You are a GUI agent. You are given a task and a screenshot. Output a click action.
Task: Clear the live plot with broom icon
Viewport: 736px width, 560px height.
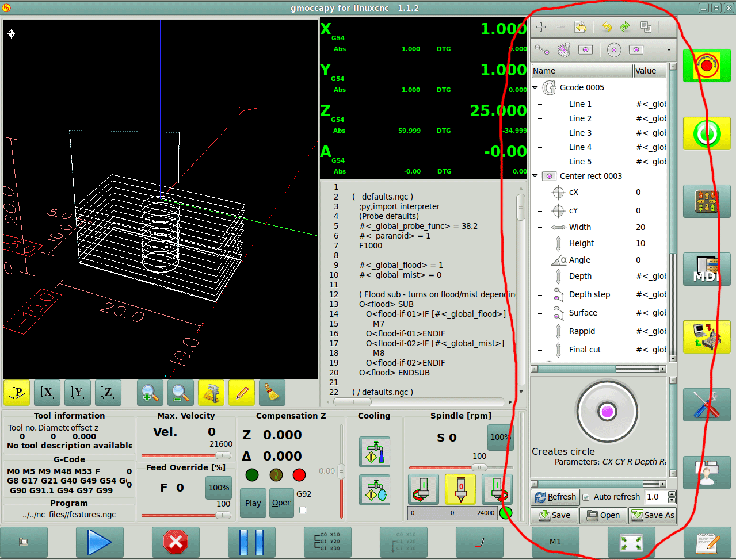point(272,393)
